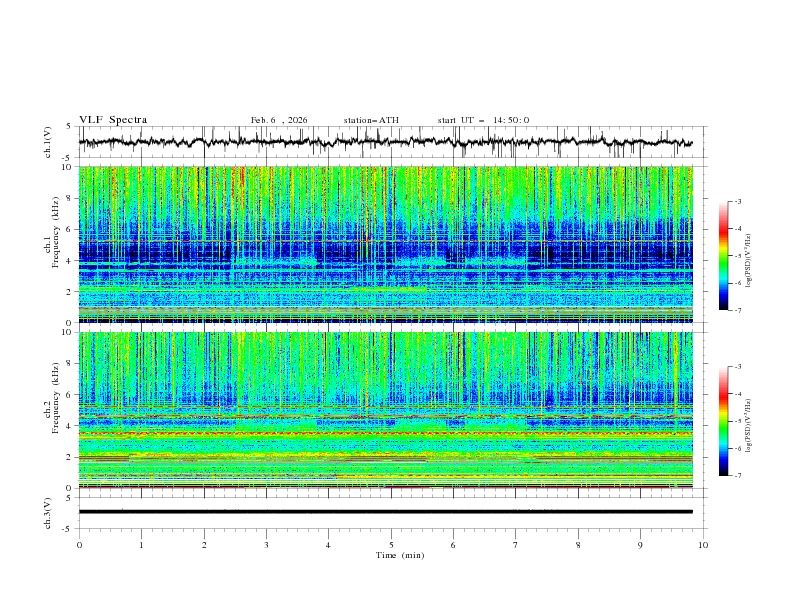Click time axis tick label "5"
Viewport: 792px width, 612px height.
point(391,545)
